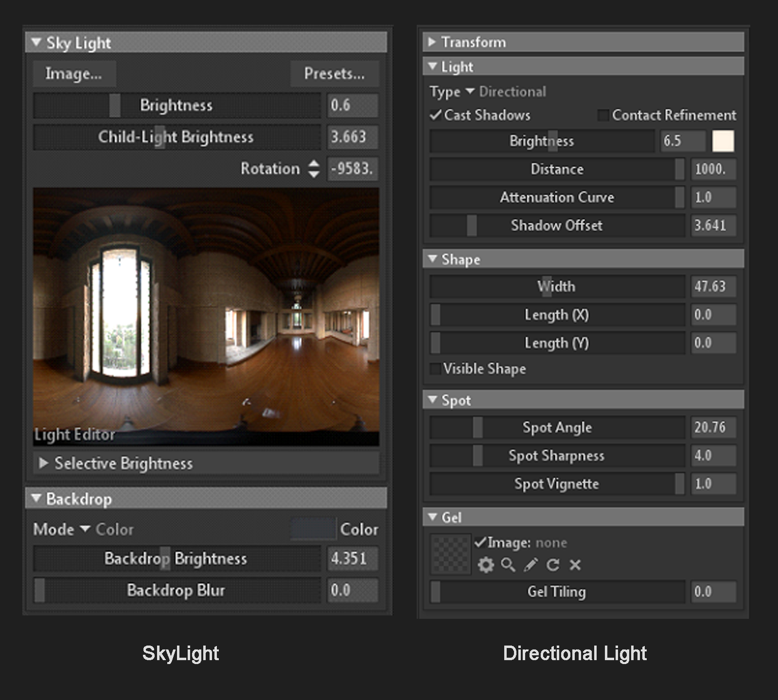
Task: Click the Backdrop Blur slider
Action: [177, 590]
